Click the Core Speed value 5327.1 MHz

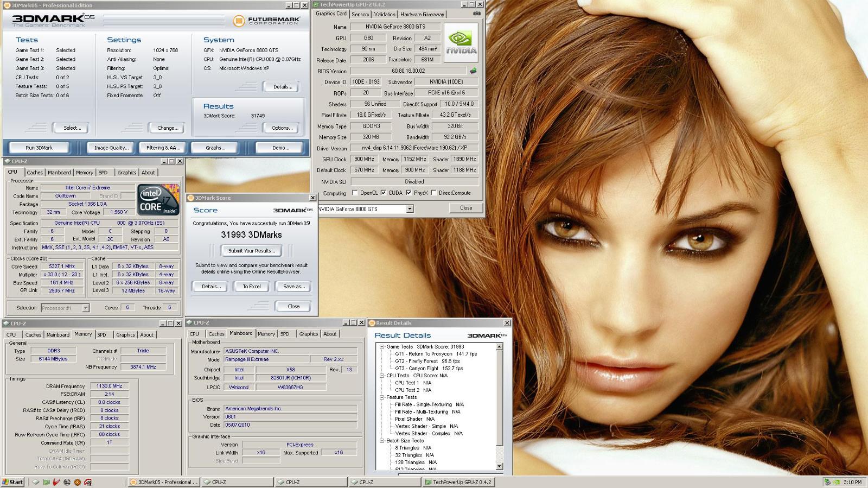tap(62, 267)
